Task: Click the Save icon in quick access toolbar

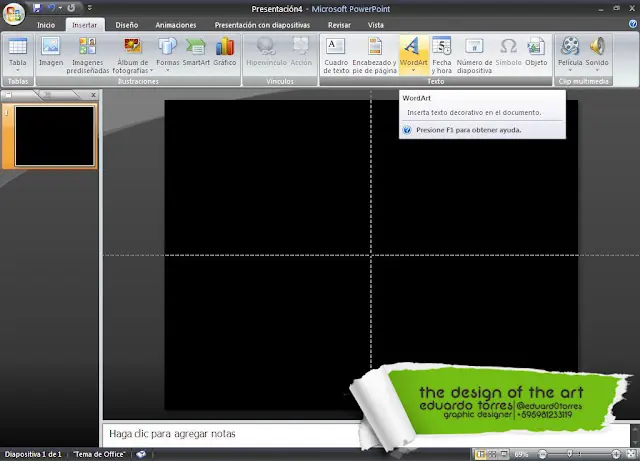Action: [x=37, y=8]
